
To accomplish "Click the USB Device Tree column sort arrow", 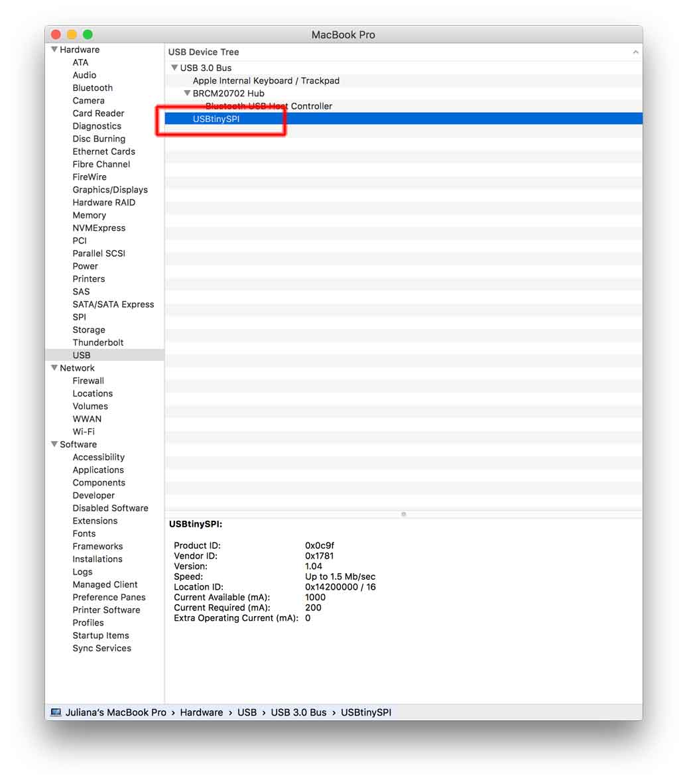I will (x=635, y=52).
